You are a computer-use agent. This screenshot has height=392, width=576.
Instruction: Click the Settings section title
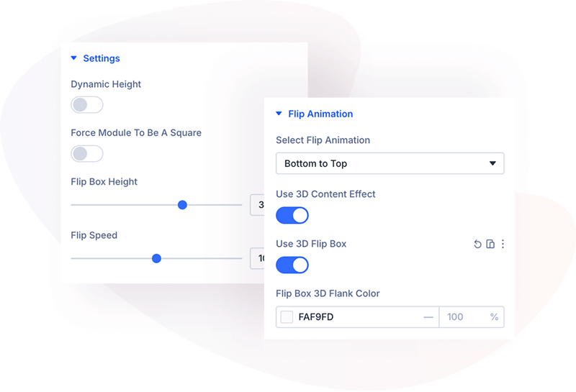[x=102, y=58]
